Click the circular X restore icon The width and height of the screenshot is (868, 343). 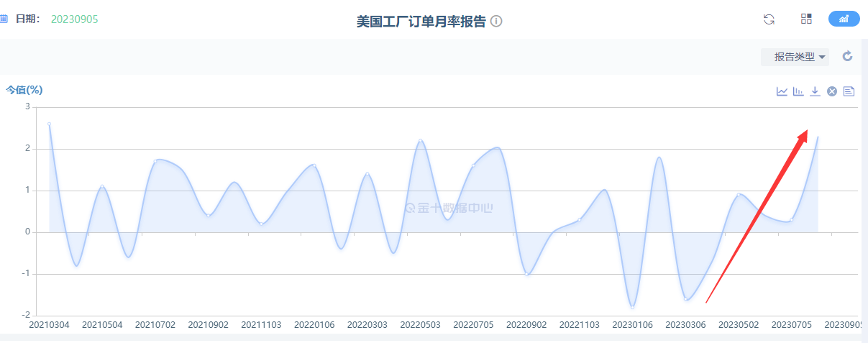tap(832, 91)
